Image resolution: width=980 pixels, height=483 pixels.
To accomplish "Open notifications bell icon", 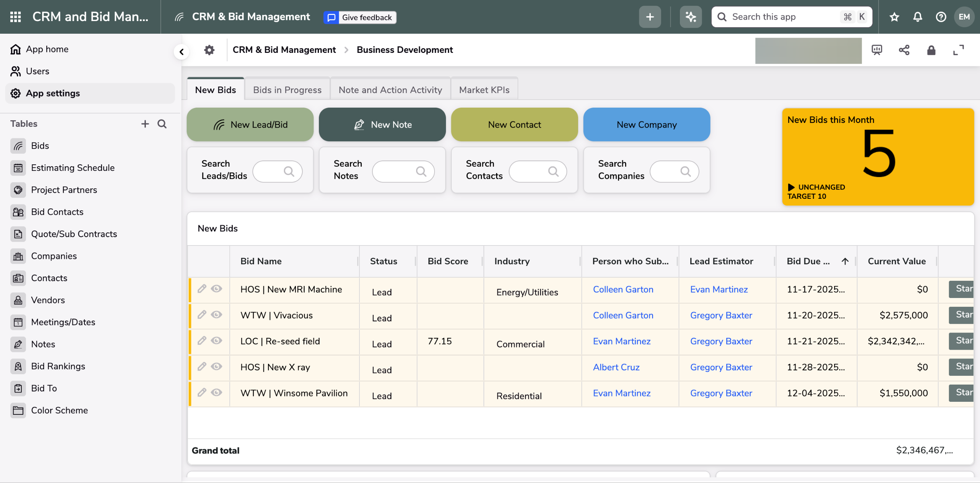I will click(x=917, y=17).
